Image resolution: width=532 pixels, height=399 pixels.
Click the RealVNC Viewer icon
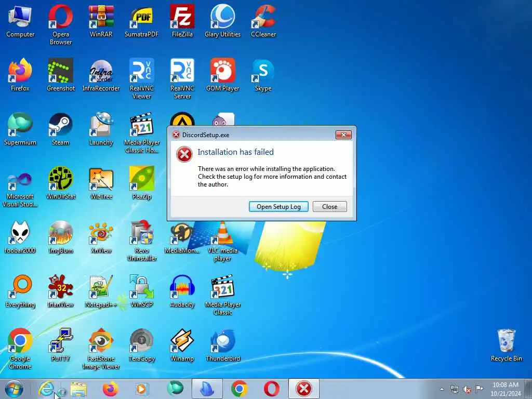coord(141,78)
